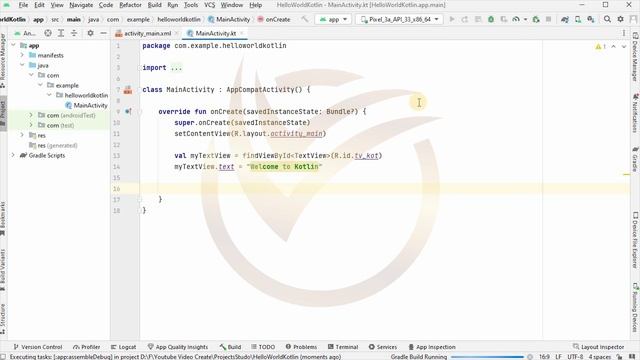Click the Expand All icon in project panel
Viewport: 640px width, 360px height.
pos(61,33)
